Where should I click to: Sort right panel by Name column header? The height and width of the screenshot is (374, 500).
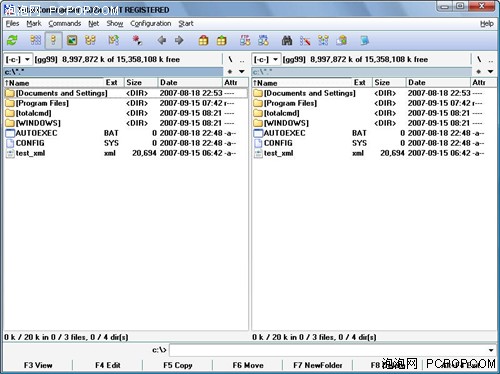(x=302, y=83)
